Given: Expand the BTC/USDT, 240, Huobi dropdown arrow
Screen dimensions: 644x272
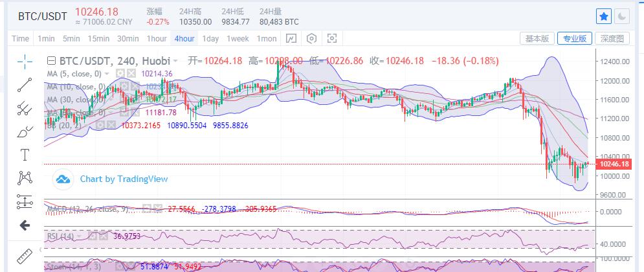Looking at the screenshot, I should point(175,62).
